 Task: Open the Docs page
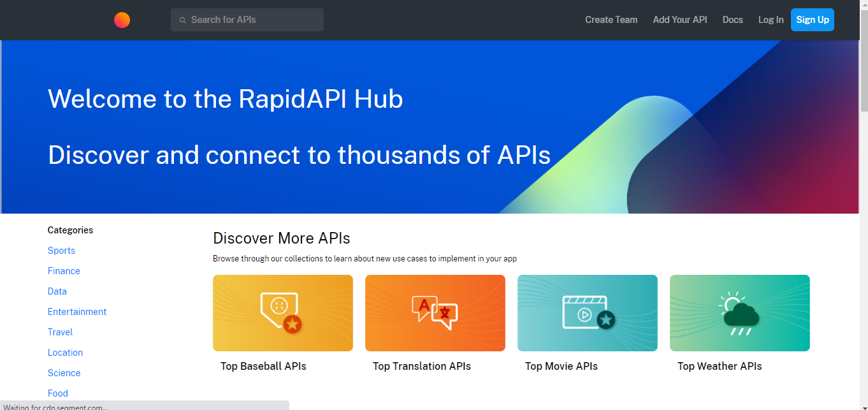[733, 20]
